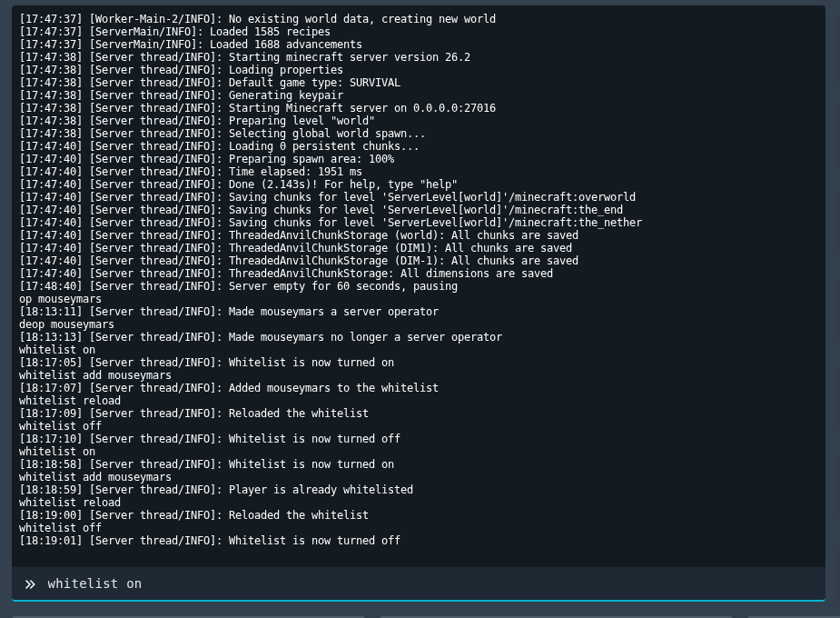Click the line 'Loading 0 persistent chunks...'
The width and height of the screenshot is (840, 618).
pyautogui.click(x=219, y=146)
